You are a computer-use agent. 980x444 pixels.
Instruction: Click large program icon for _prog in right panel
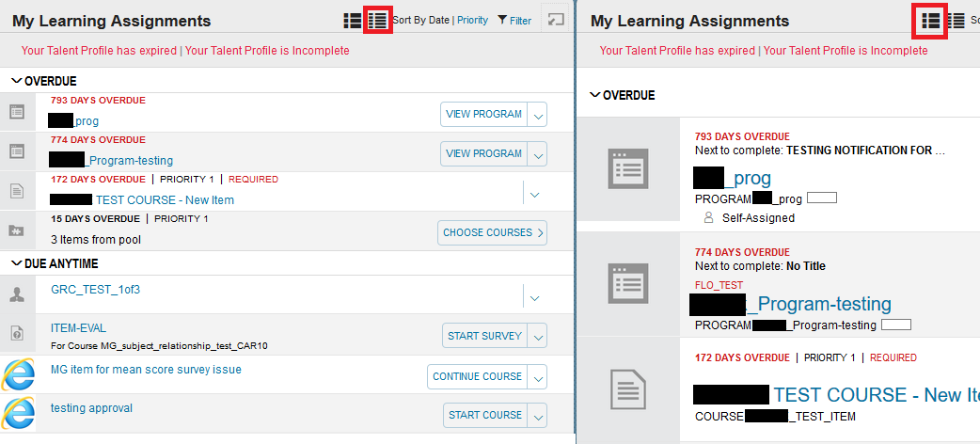click(628, 168)
